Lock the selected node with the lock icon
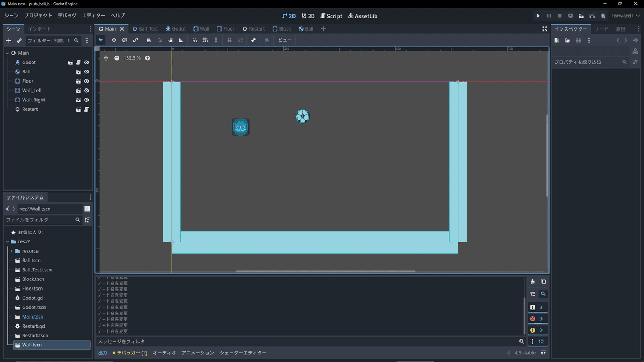644x362 pixels. tap(229, 40)
